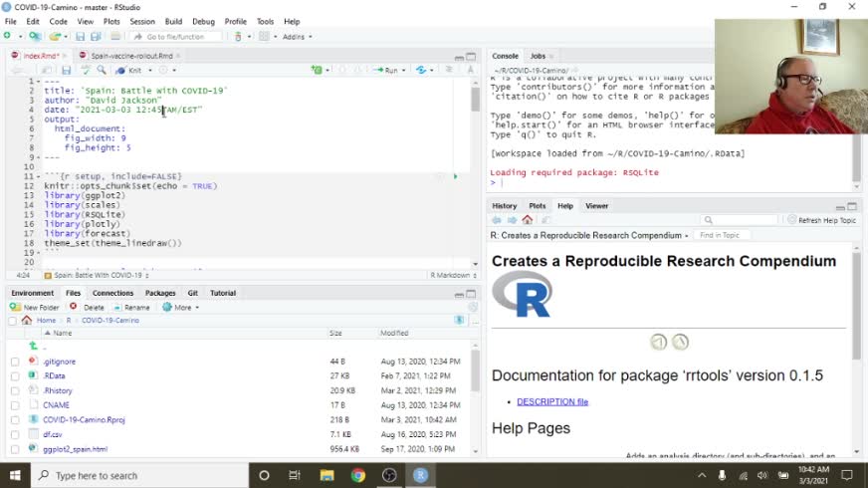Tick the df.csv file checkbox
Viewport: 868px width, 488px height.
(x=15, y=435)
